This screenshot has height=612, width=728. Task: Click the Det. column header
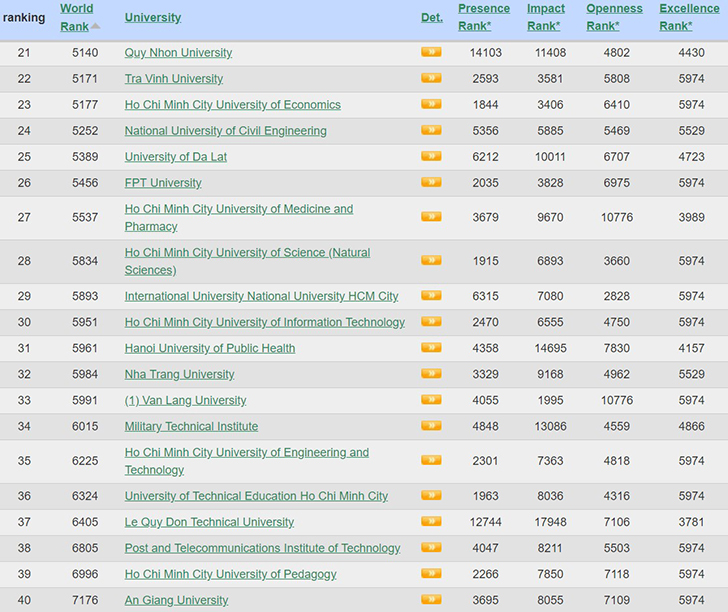pyautogui.click(x=431, y=17)
